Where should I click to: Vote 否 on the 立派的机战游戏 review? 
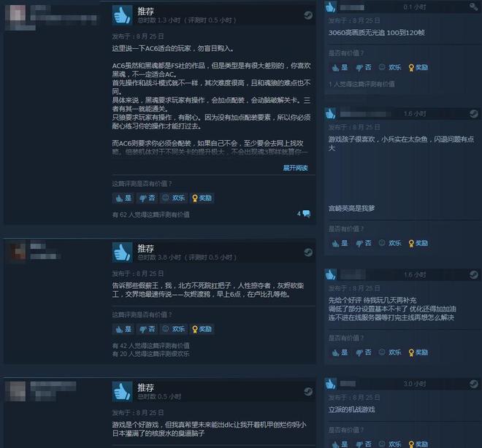tap(364, 444)
